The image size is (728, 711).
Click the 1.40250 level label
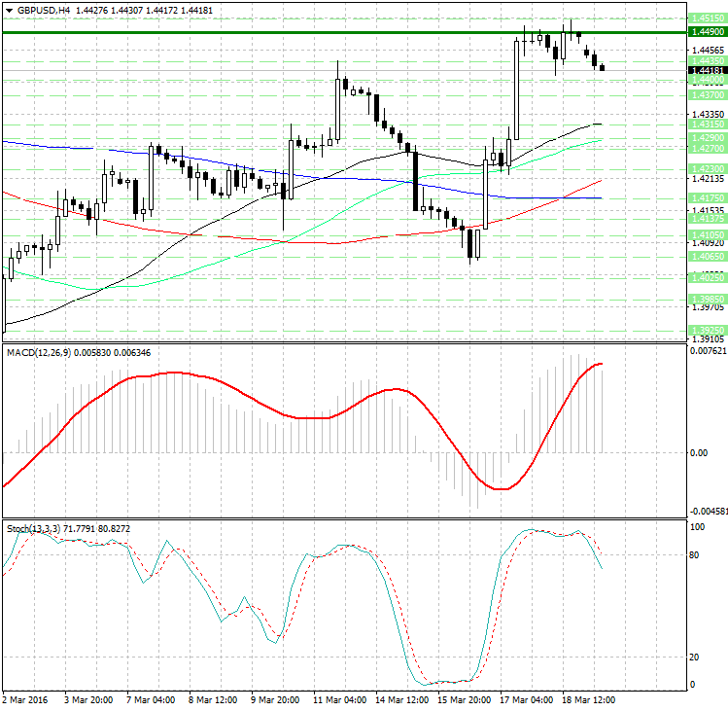[x=708, y=277]
